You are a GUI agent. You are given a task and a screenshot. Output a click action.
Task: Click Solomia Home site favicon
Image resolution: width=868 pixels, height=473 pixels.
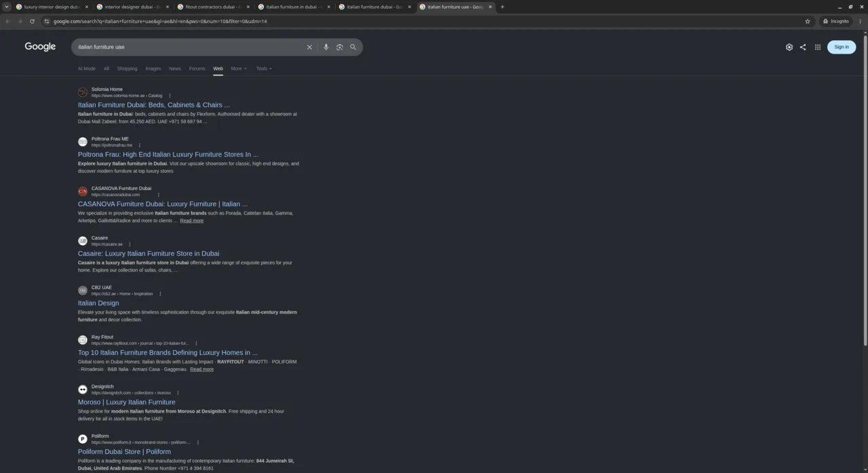coord(83,92)
